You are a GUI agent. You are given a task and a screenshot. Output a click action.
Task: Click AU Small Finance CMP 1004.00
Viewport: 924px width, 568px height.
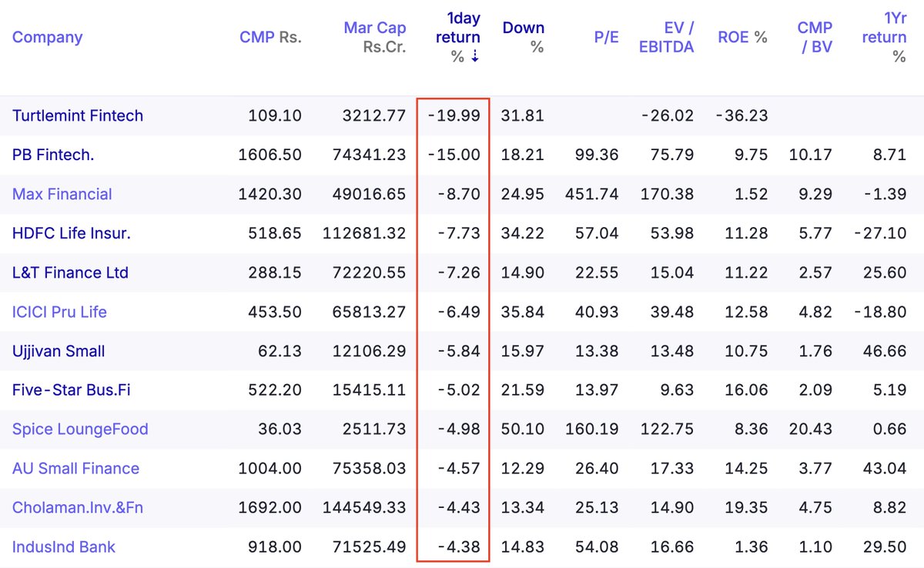coord(270,469)
